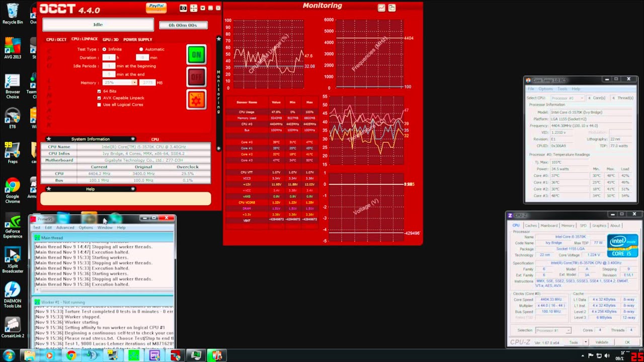This screenshot has width=644, height=362.
Task: Open the Fraps desktop icon
Action: pos(13,153)
